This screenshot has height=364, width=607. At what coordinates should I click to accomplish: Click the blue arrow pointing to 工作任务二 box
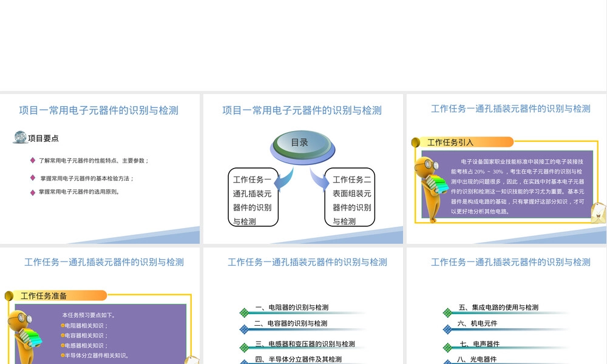pos(319,179)
